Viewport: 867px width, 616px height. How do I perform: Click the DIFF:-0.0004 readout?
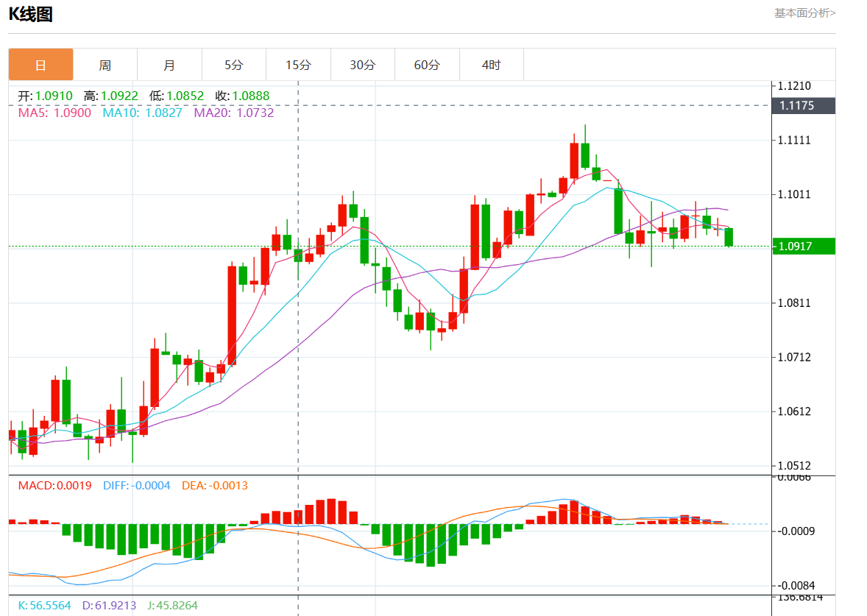click(137, 486)
